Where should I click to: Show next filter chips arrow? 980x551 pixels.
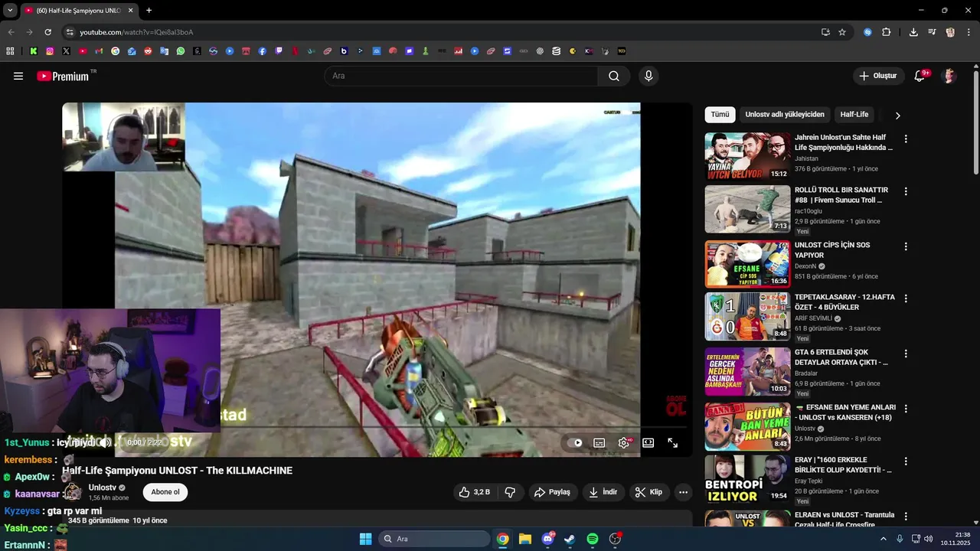[x=897, y=116]
